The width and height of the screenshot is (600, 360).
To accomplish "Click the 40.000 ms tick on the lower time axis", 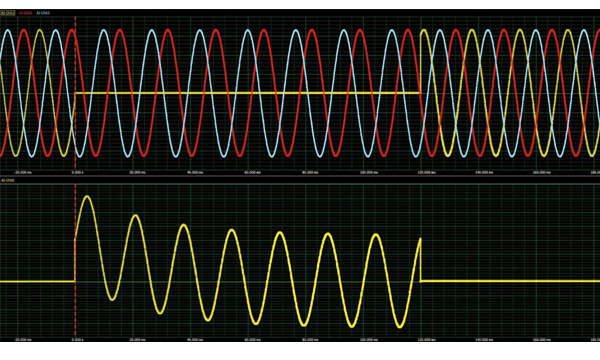I will tap(195, 339).
